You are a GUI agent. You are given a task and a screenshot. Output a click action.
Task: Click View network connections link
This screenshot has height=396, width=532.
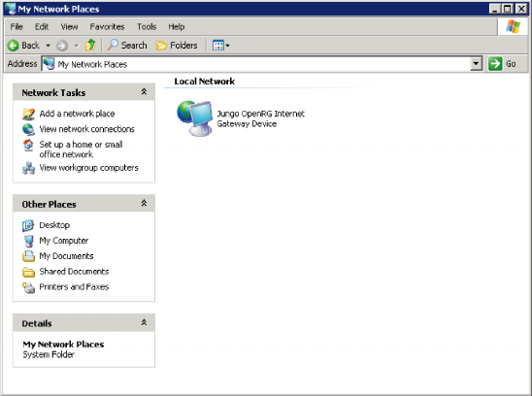tap(86, 129)
